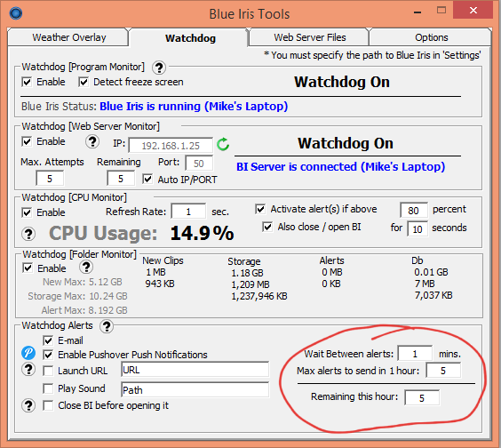
Task: Click the Launch URL text field
Action: click(x=195, y=370)
